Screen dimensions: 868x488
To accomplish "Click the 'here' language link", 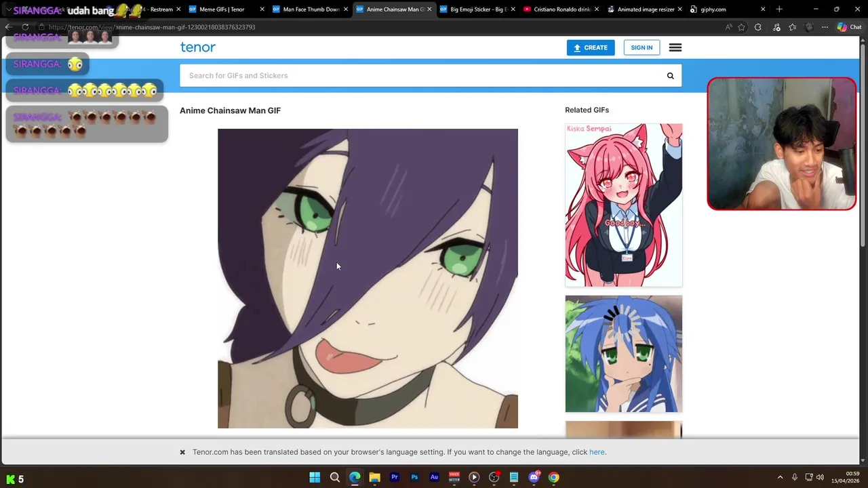I will pyautogui.click(x=597, y=452).
